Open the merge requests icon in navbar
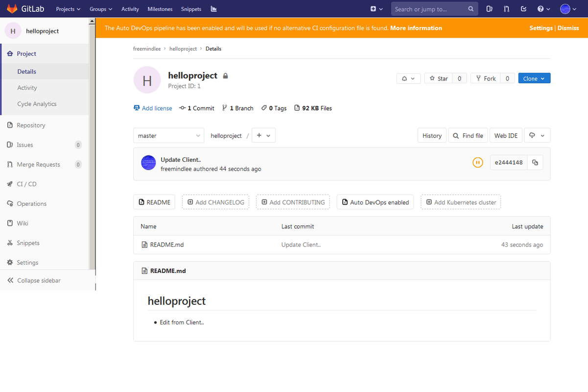The height and width of the screenshot is (392, 588). pos(506,9)
